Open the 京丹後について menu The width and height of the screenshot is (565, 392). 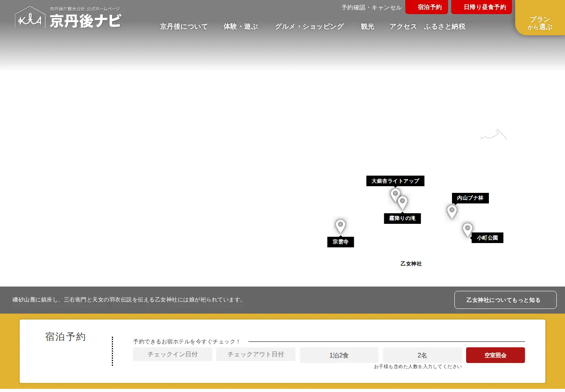tap(184, 27)
